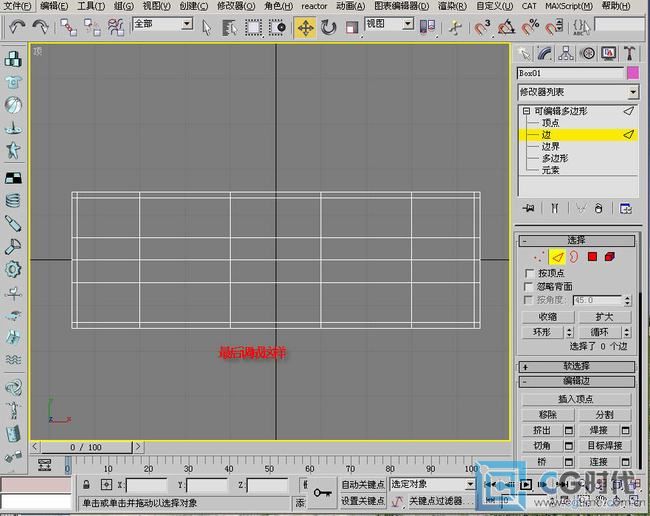This screenshot has width=650, height=516.
Task: Activate the Select and Scale tool
Action: [x=352, y=28]
